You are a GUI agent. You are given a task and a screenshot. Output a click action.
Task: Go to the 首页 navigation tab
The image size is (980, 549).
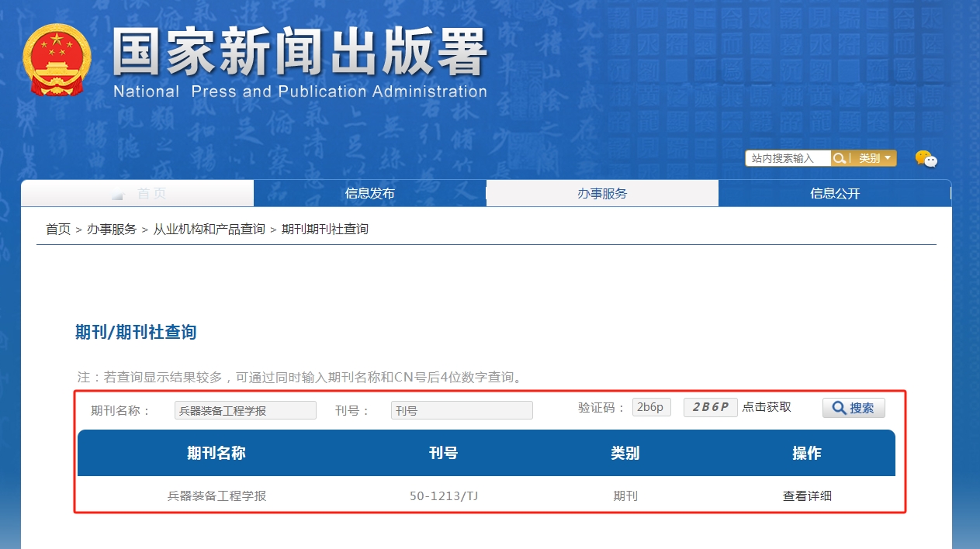point(137,193)
